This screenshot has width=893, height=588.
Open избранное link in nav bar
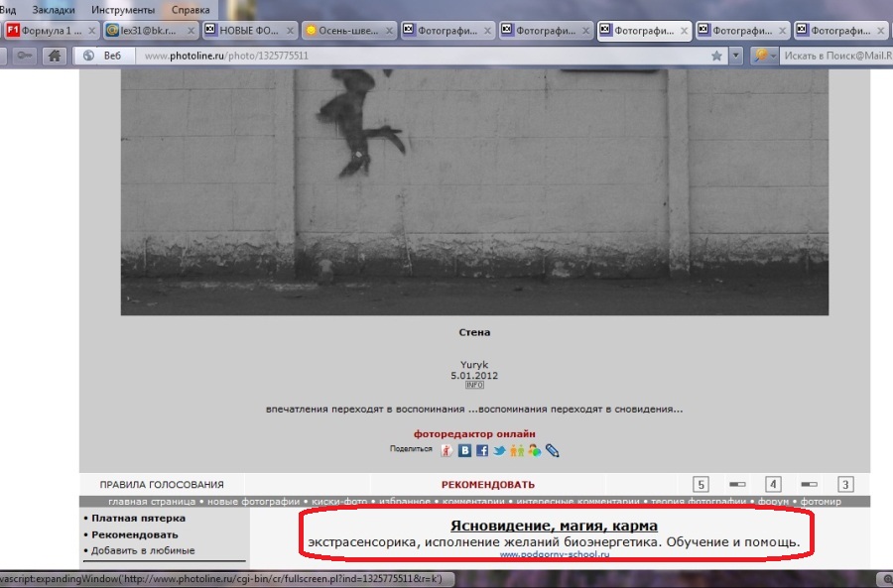coord(405,502)
